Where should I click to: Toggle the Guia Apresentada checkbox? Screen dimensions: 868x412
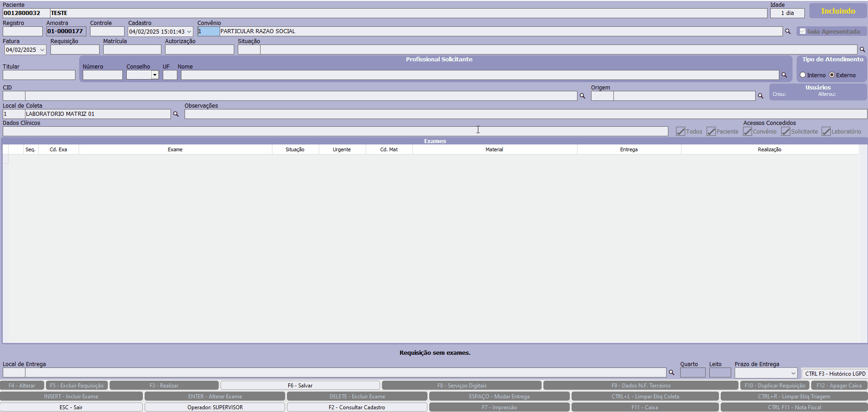click(803, 31)
